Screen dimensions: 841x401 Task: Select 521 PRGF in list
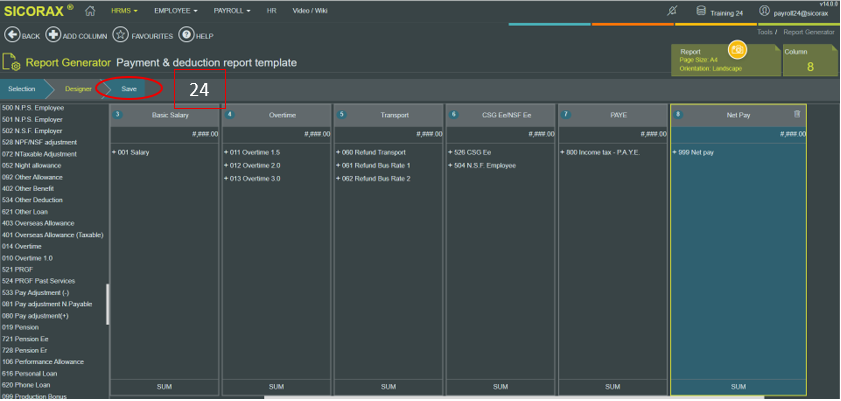17,270
